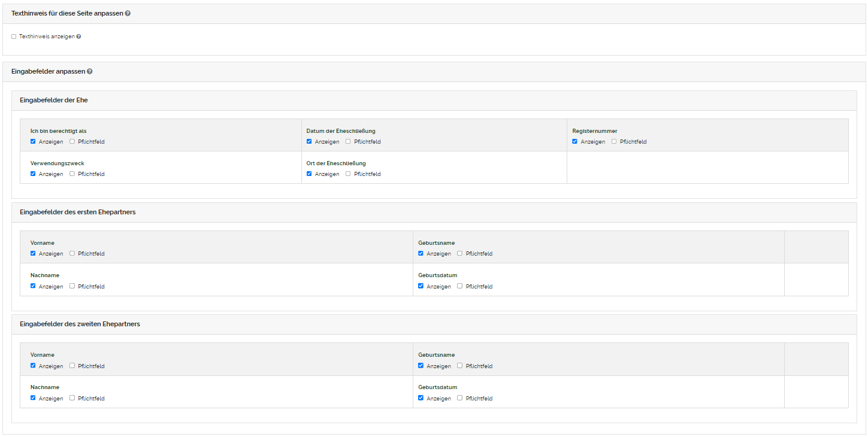Disable Anzeigen for 'Verwendungszweck'
The width and height of the screenshot is (868, 437).
pyautogui.click(x=33, y=174)
